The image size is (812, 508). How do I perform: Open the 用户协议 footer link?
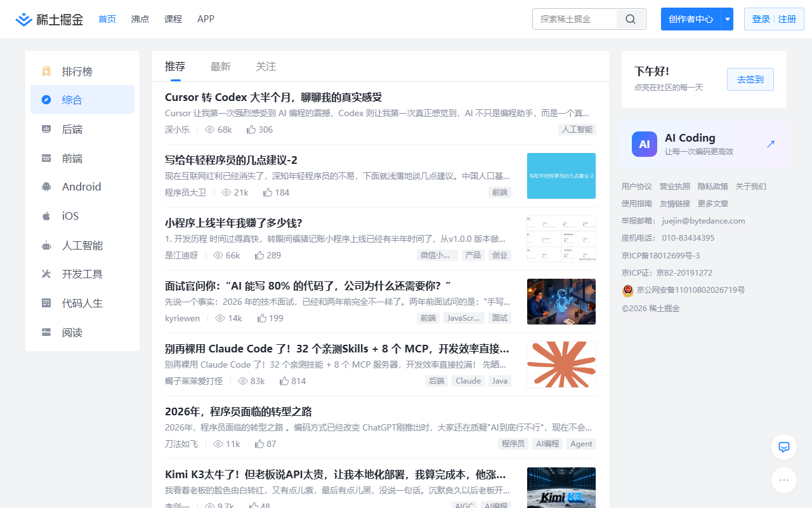pos(637,186)
